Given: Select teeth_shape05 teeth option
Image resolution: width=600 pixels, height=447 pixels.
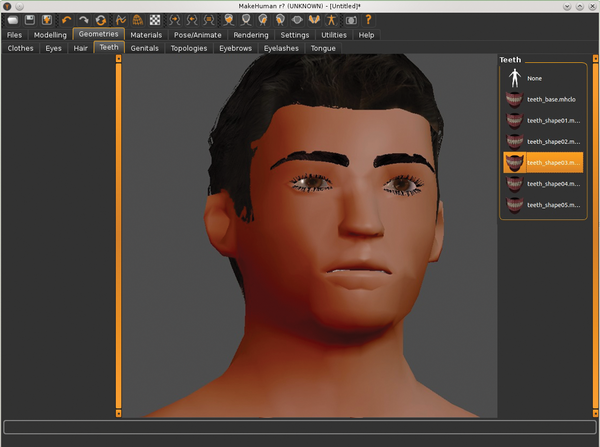Looking at the screenshot, I should 543,205.
